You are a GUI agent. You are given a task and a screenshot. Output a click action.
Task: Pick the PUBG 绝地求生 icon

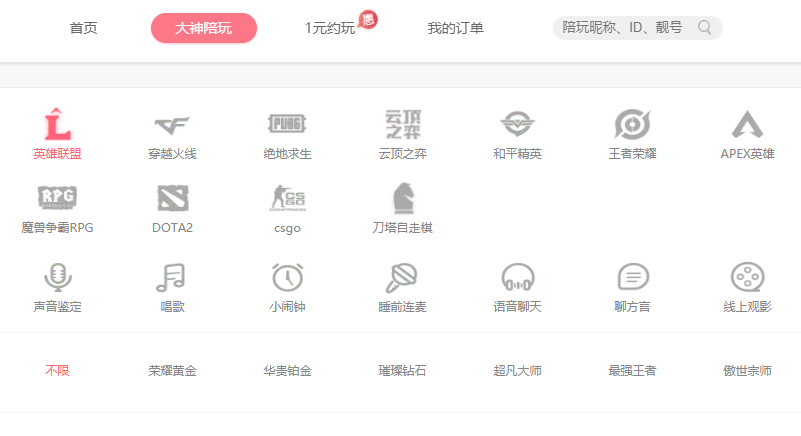[x=287, y=124]
